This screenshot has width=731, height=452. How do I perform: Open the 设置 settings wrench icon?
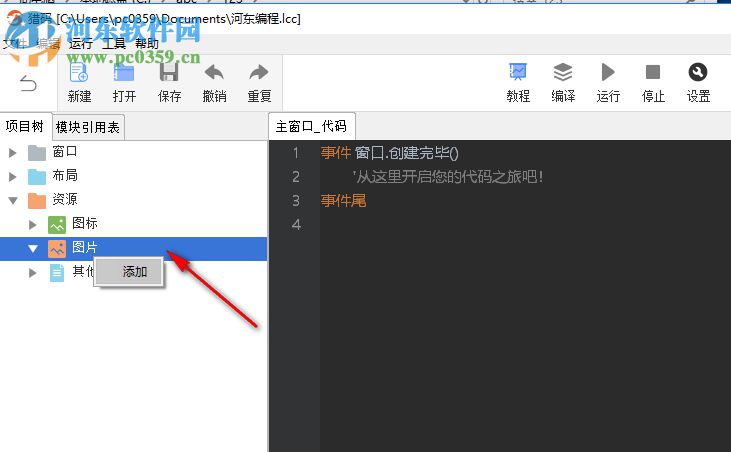(x=697, y=72)
